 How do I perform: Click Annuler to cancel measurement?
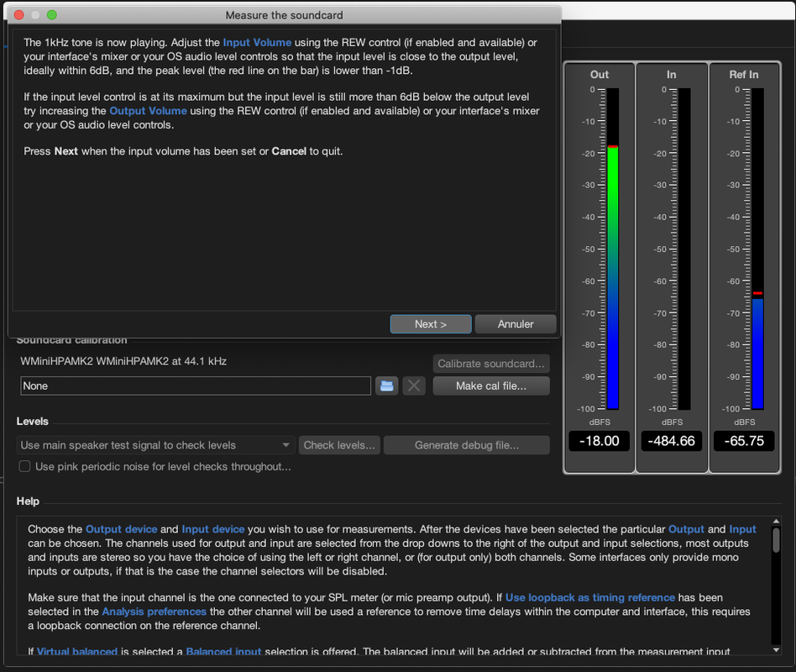[x=516, y=324]
